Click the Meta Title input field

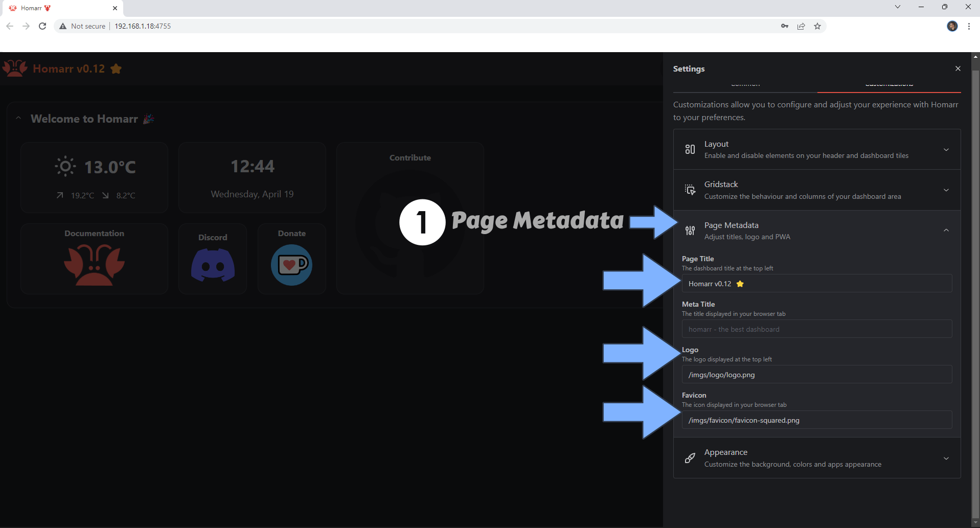pyautogui.click(x=816, y=329)
